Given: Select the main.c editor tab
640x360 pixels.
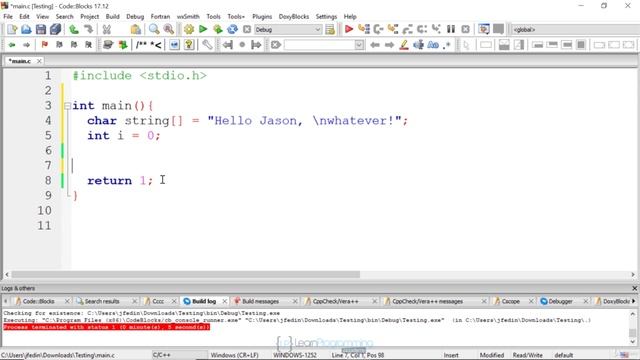Looking at the screenshot, I should (20, 61).
